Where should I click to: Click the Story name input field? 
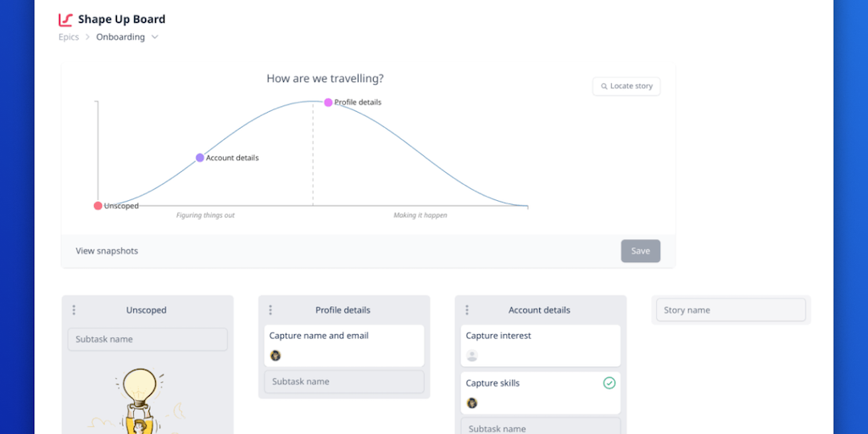(x=731, y=310)
